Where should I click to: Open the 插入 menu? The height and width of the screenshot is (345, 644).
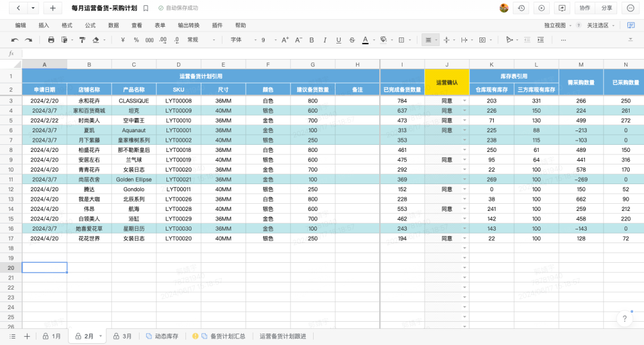[x=44, y=26]
